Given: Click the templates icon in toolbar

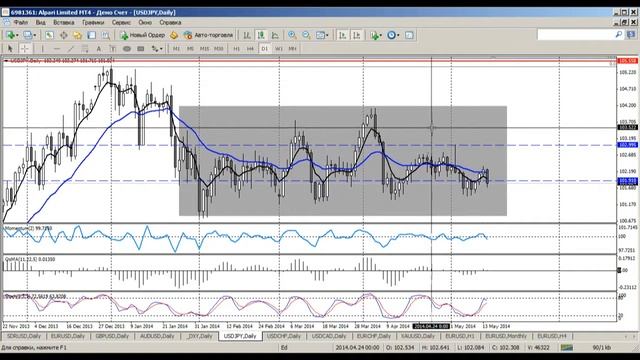Looking at the screenshot, I should (409, 36).
